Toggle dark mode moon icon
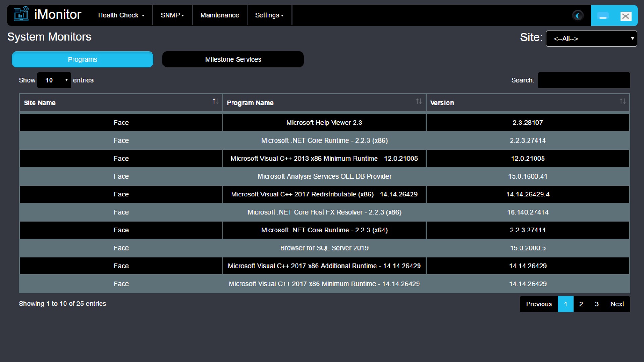Screen dimensions: 644x362 (578, 15)
